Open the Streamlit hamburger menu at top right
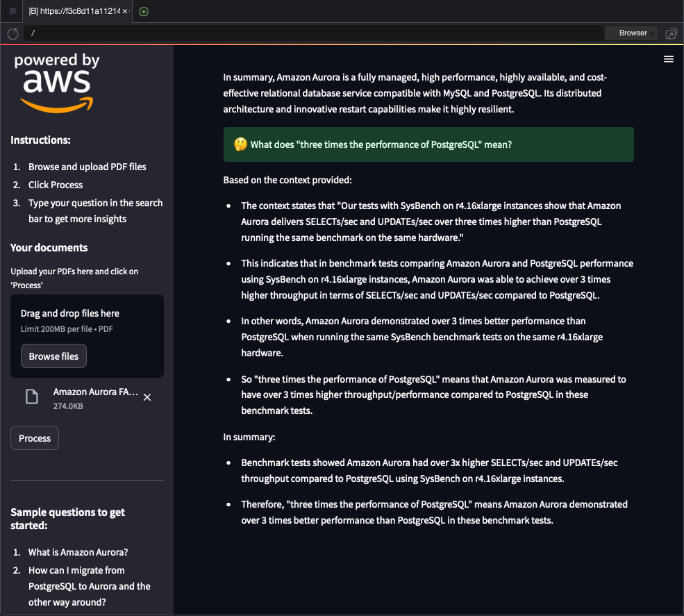The image size is (684, 616). pyautogui.click(x=668, y=59)
